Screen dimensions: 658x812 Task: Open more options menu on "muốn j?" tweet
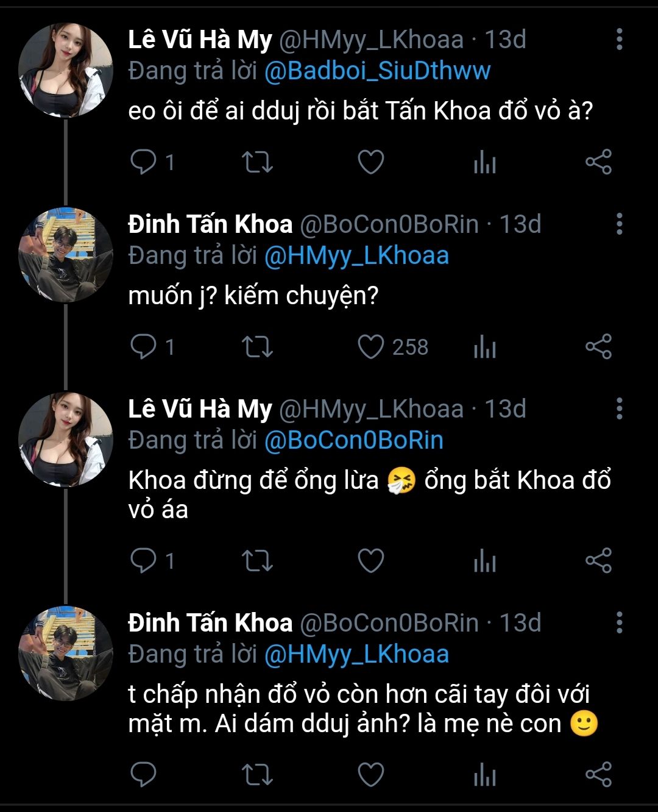pyautogui.click(x=619, y=224)
